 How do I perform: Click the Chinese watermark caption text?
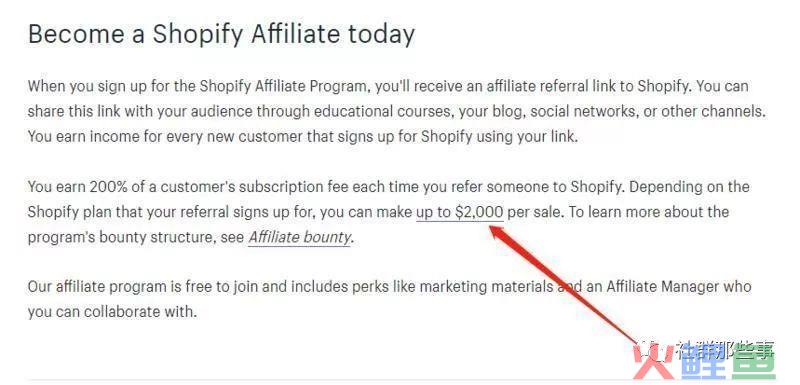click(725, 350)
